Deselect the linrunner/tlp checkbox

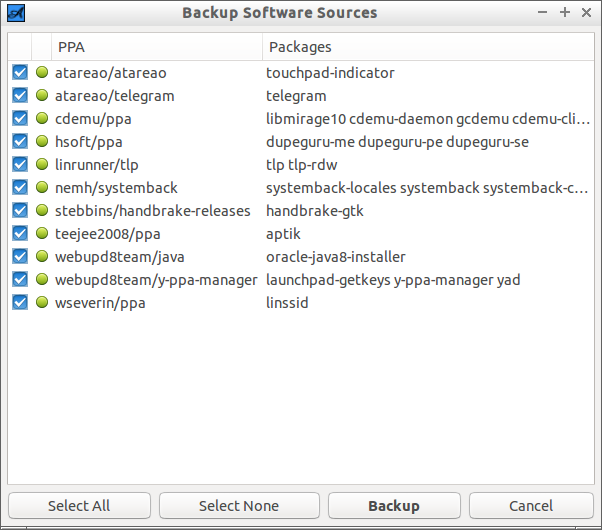pyautogui.click(x=20, y=164)
